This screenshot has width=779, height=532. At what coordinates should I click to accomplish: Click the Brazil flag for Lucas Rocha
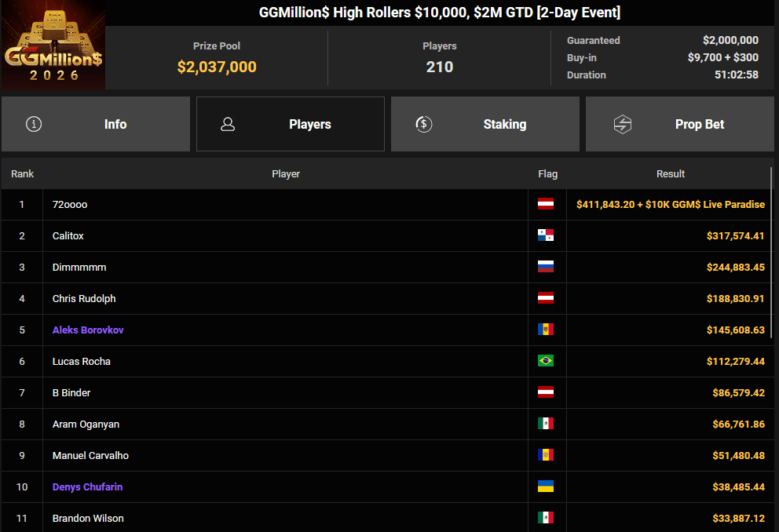coord(546,361)
